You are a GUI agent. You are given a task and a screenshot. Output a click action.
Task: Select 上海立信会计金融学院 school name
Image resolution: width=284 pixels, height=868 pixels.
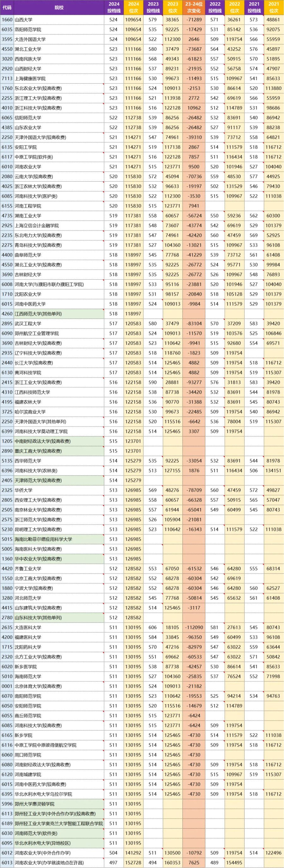click(59, 225)
